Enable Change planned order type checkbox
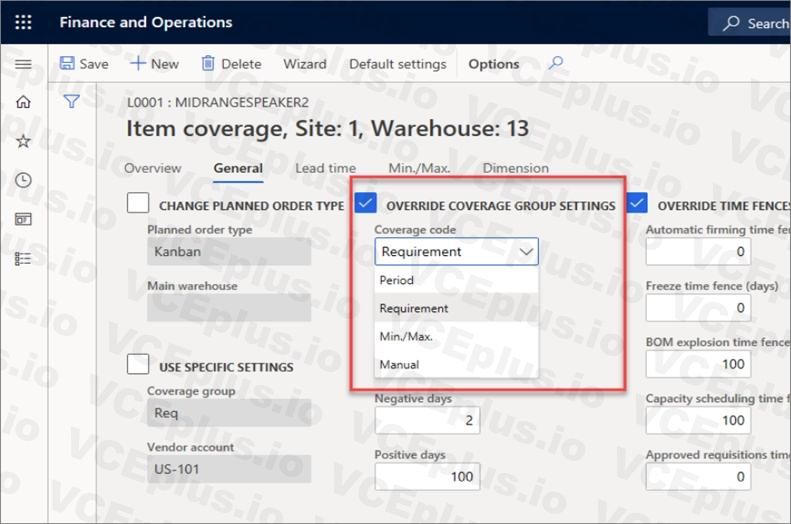791x524 pixels. pos(138,203)
